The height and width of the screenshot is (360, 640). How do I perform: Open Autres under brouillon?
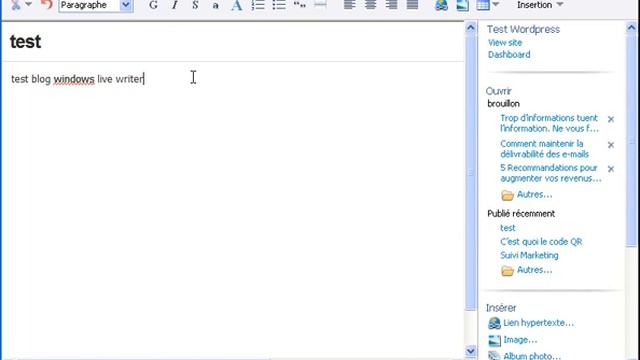pyautogui.click(x=534, y=195)
